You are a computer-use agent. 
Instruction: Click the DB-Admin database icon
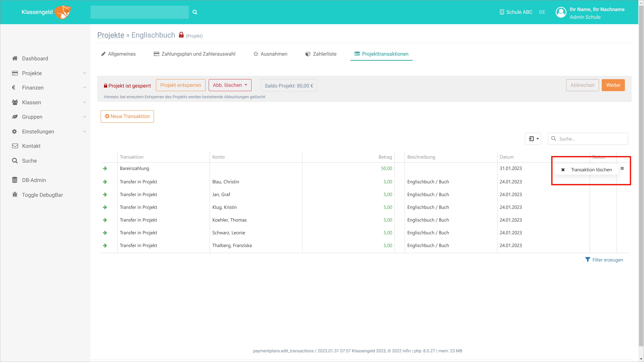[x=14, y=180]
